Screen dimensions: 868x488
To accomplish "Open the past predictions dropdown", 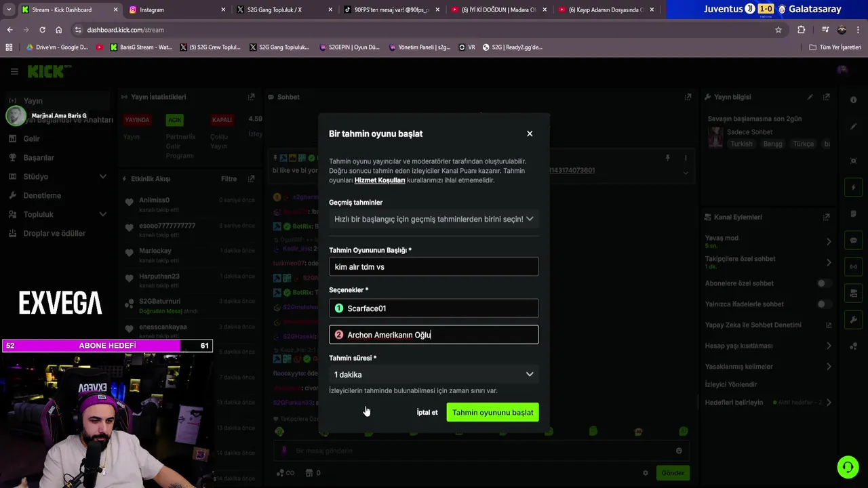I will pyautogui.click(x=434, y=219).
